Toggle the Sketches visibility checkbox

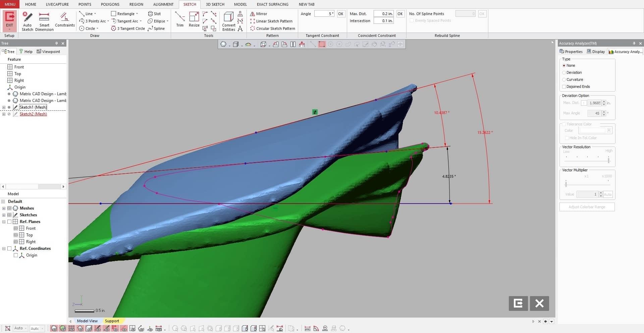pos(9,215)
